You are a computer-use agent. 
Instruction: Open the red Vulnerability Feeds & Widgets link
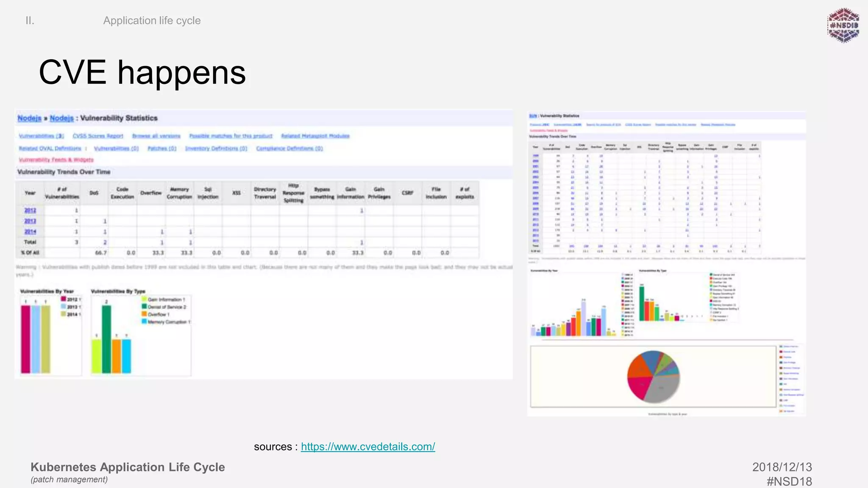[x=56, y=160]
